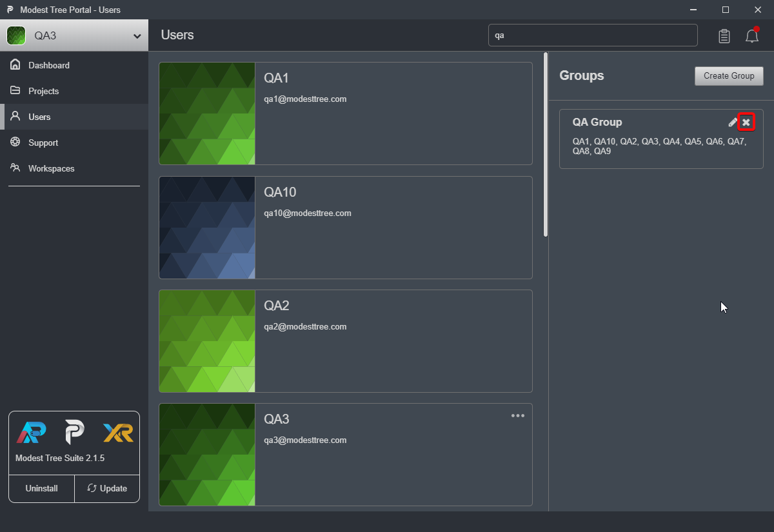Viewport: 774px width, 532px height.
Task: Click qa2@modesttree.com email
Action: [305, 327]
